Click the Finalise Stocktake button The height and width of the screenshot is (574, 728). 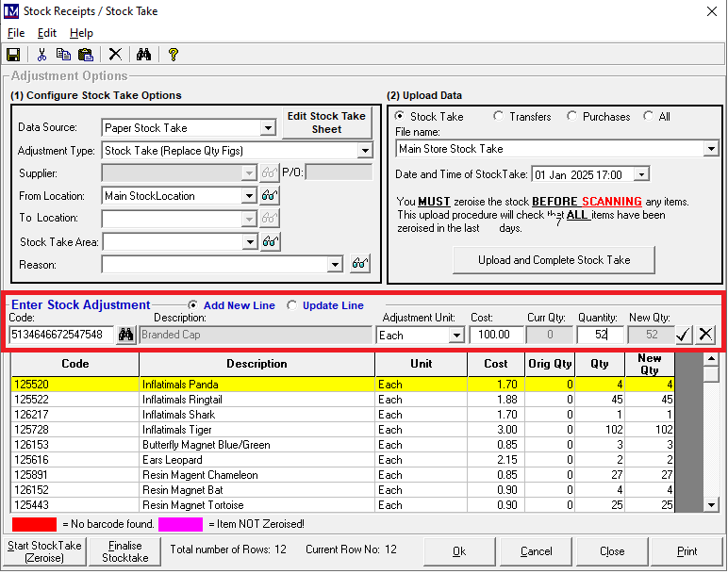pos(124,551)
